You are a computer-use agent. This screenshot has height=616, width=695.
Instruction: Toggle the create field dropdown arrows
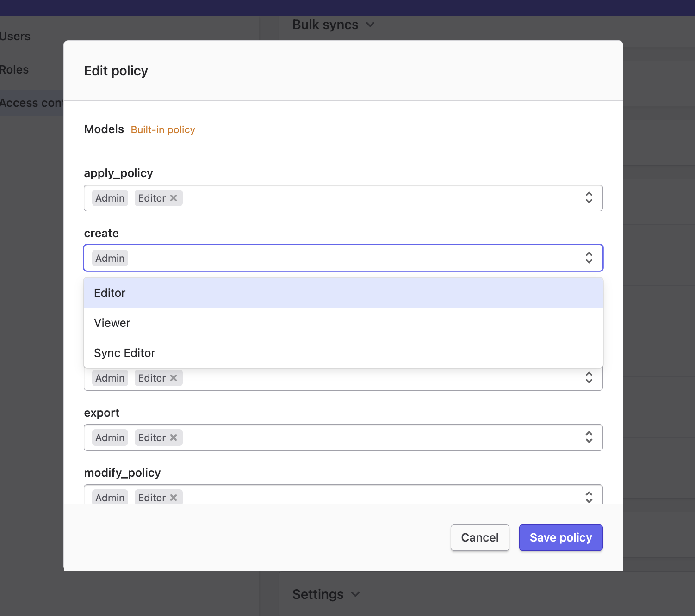pos(589,258)
